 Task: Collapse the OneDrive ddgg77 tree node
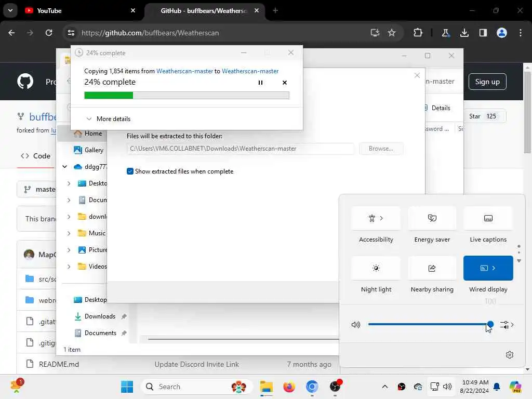coord(64,167)
